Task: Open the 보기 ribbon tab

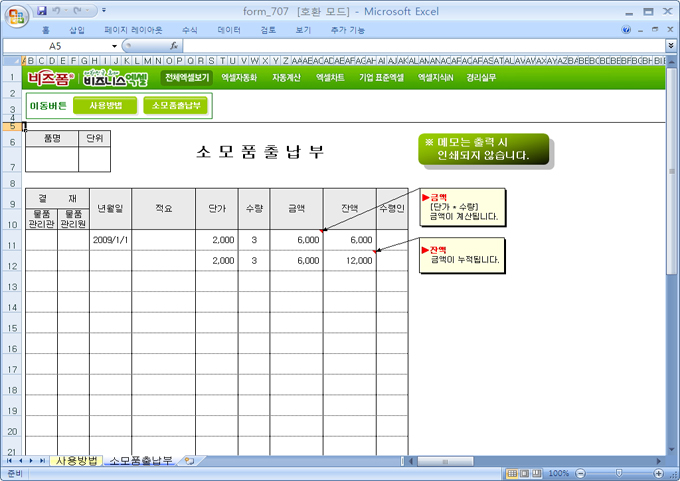Action: coord(303,30)
